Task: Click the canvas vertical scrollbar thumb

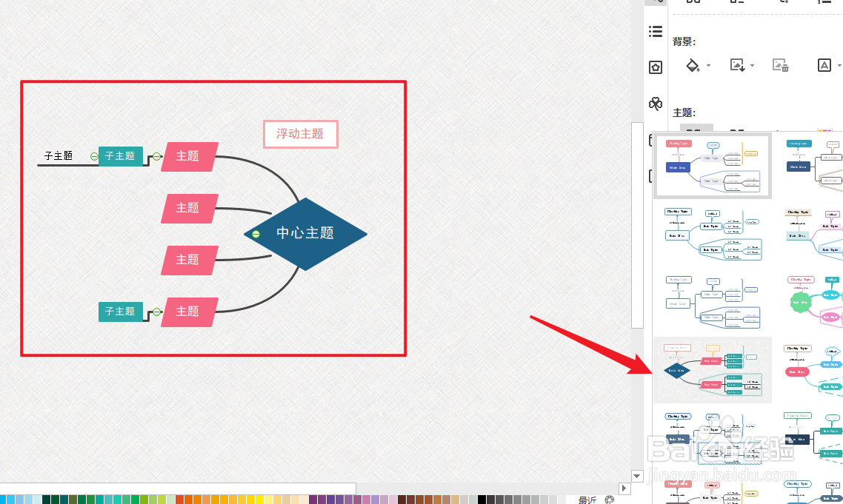Action: click(x=637, y=225)
